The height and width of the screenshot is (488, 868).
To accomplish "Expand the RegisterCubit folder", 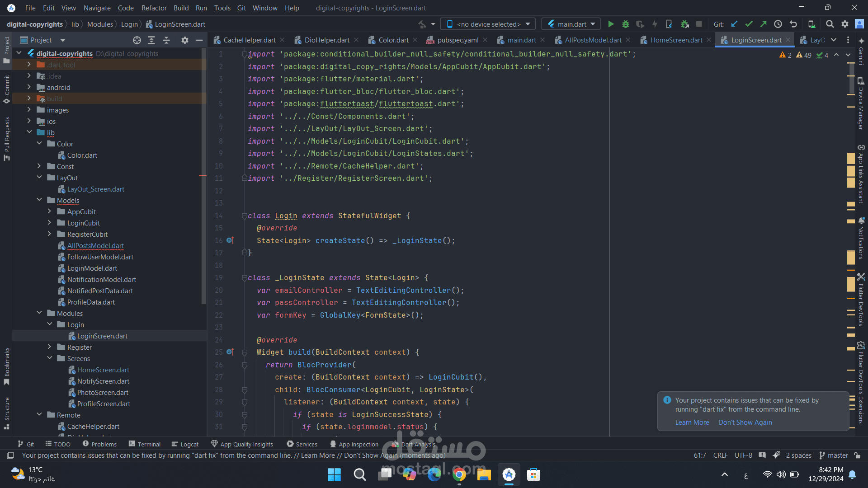I will 49,234.
